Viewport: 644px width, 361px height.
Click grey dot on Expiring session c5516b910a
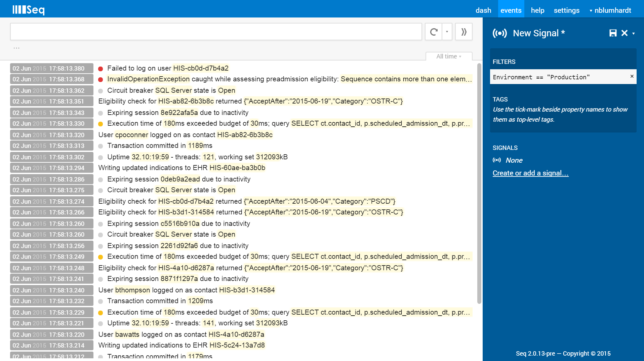[100, 224]
